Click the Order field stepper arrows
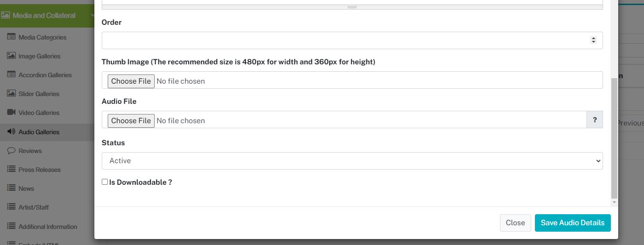Image resolution: width=644 pixels, height=245 pixels. tap(593, 40)
